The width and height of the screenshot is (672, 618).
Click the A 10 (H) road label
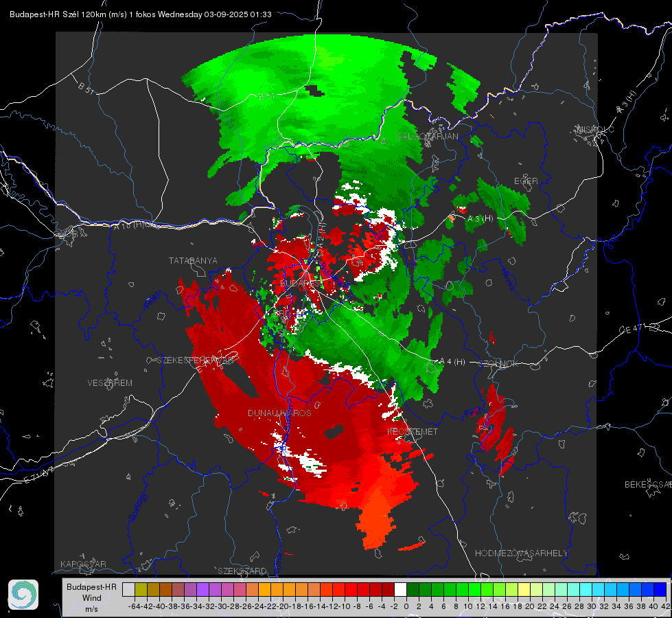click(x=129, y=225)
